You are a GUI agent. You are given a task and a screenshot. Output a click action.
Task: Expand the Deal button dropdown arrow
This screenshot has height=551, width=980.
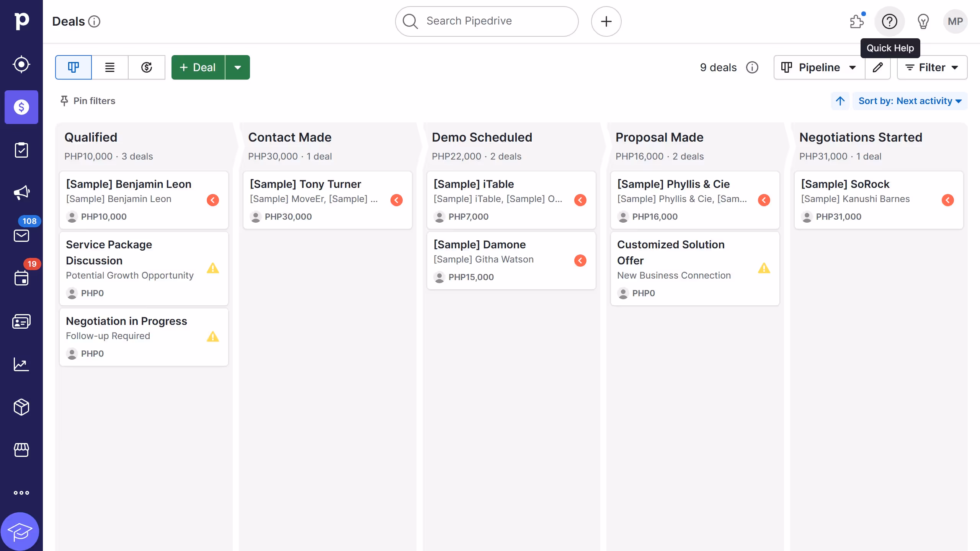[238, 67]
